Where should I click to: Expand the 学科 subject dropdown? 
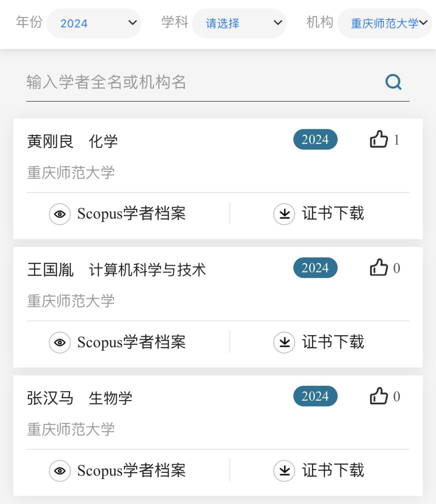coord(239,23)
